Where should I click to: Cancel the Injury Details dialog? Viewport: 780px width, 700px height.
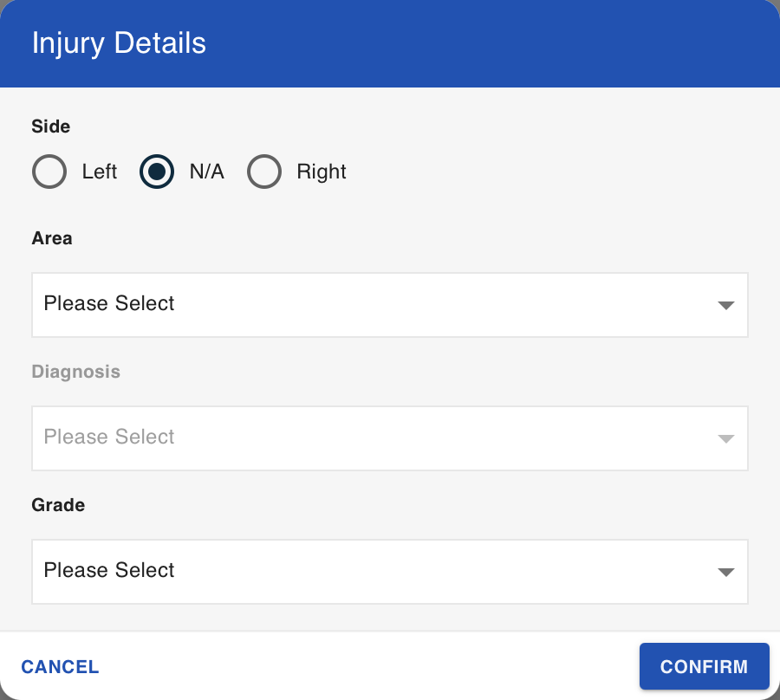60,667
